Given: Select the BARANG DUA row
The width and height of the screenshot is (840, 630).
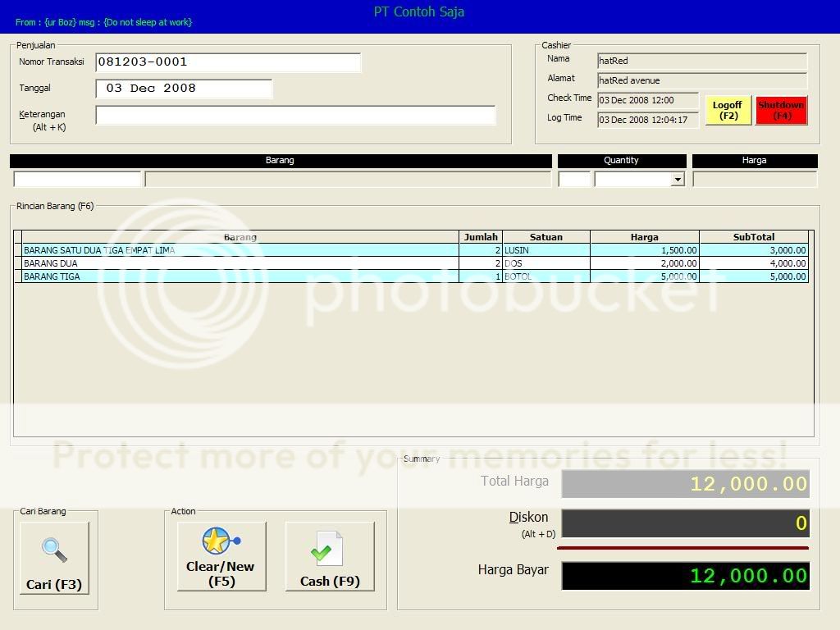Looking at the screenshot, I should [x=240, y=263].
